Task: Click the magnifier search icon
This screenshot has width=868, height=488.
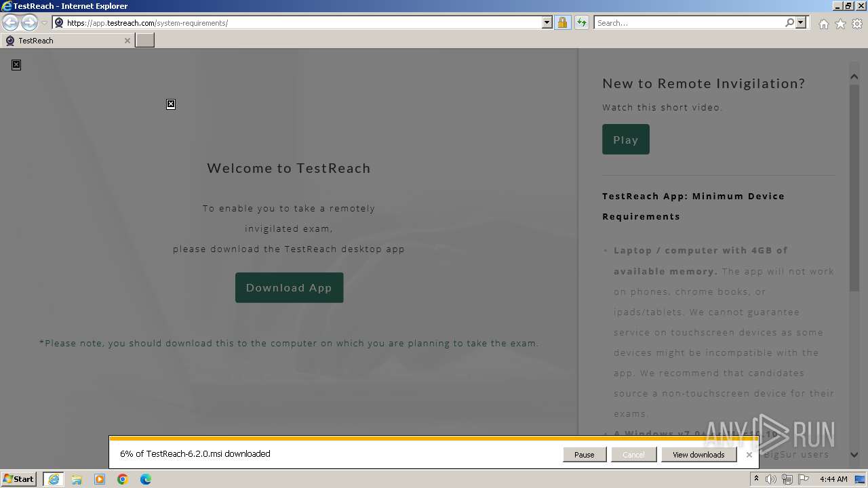Action: tap(789, 22)
